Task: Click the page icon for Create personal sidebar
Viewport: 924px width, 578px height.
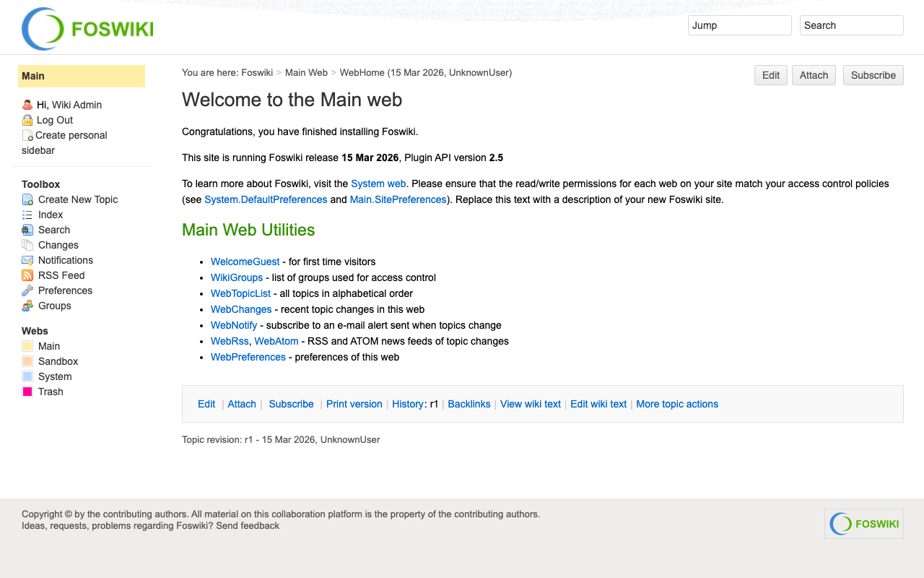Action: (27, 135)
